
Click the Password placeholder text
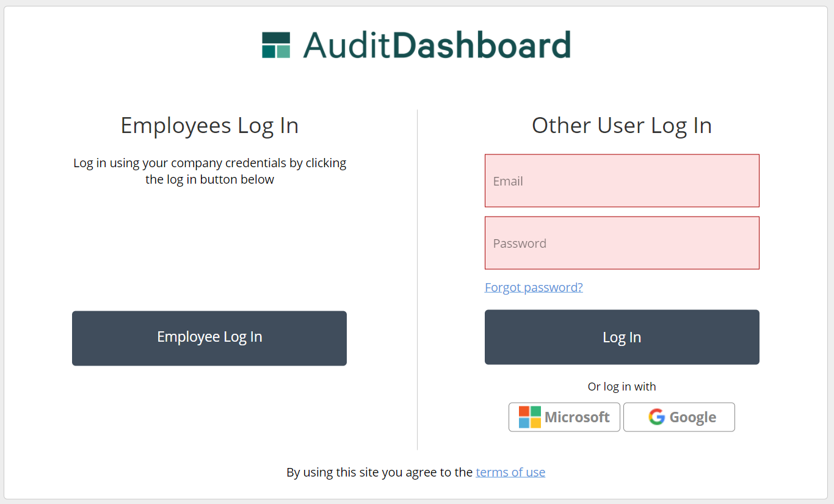pyautogui.click(x=520, y=243)
